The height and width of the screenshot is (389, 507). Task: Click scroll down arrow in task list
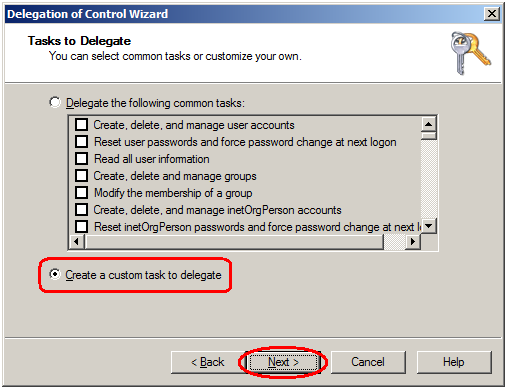click(428, 226)
